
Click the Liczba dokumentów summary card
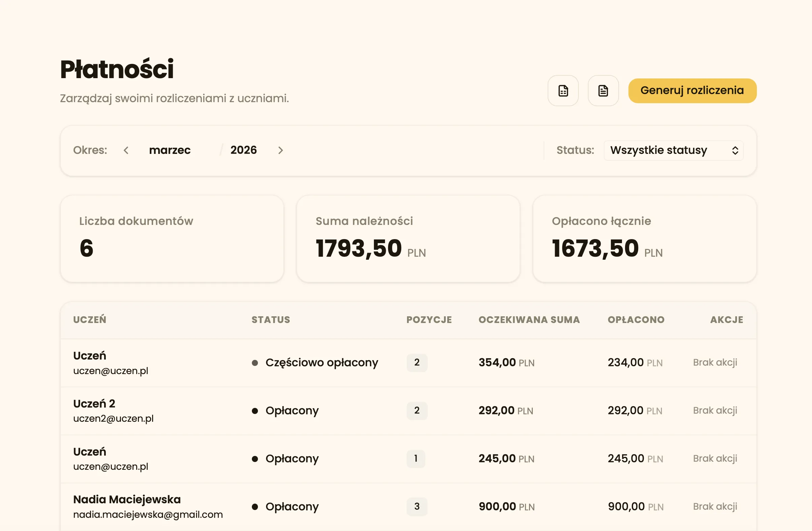point(172,239)
